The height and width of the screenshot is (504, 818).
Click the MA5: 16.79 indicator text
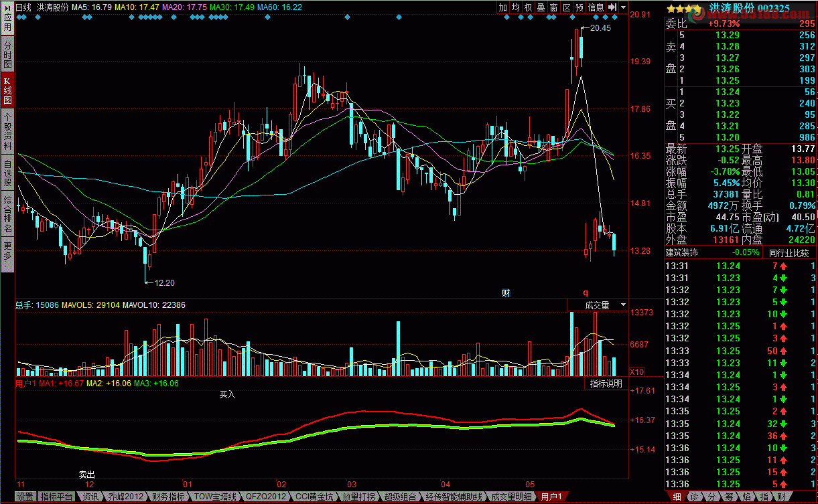coord(92,7)
